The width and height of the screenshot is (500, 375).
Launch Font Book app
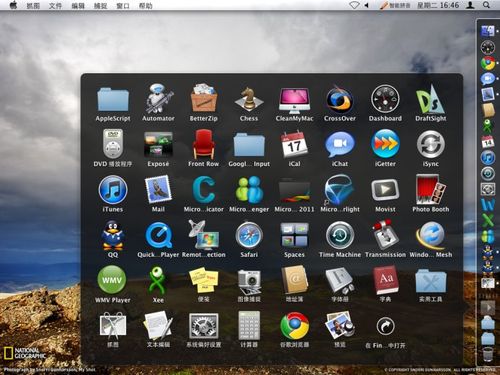point(339,281)
